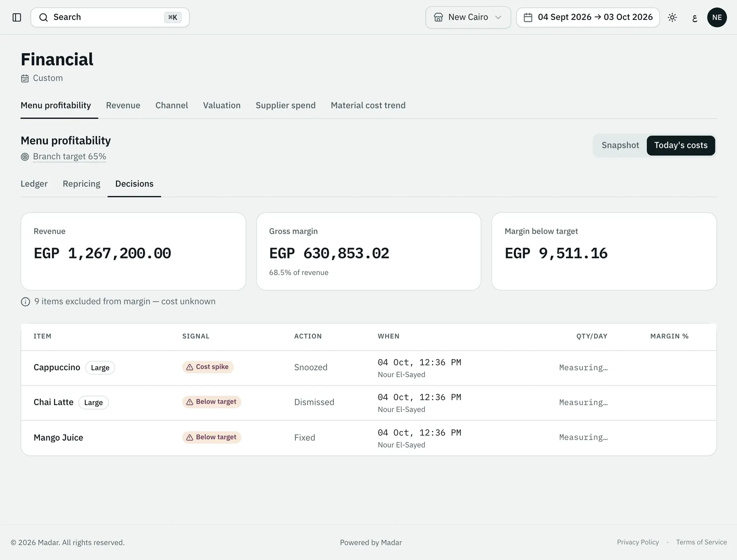The height and width of the screenshot is (560, 737).
Task: Open the NE user avatar menu
Action: point(717,17)
